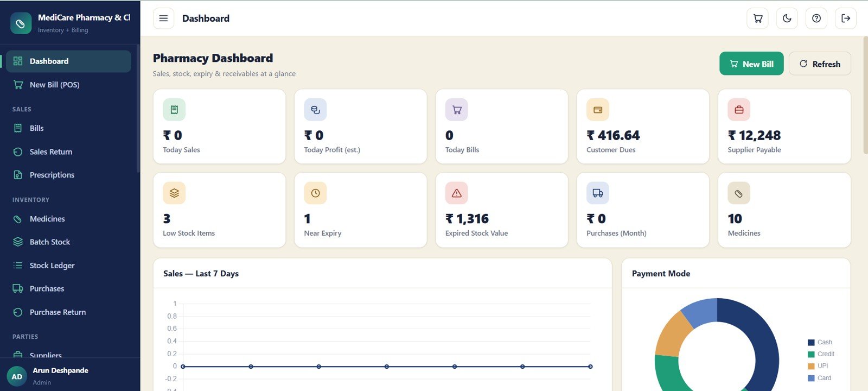The height and width of the screenshot is (391, 868).
Task: Open Today Sales card
Action: pyautogui.click(x=219, y=127)
